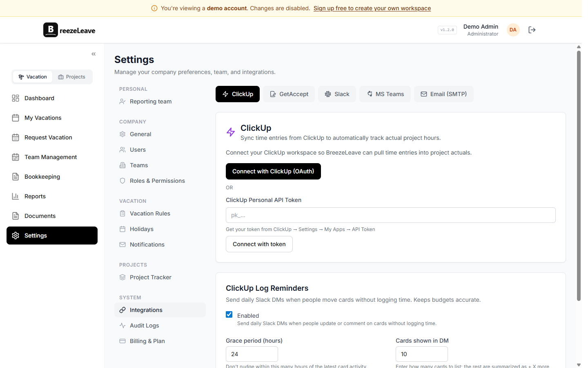This screenshot has width=588, height=368.
Task: Open Project Tracker settings
Action: pos(160,277)
